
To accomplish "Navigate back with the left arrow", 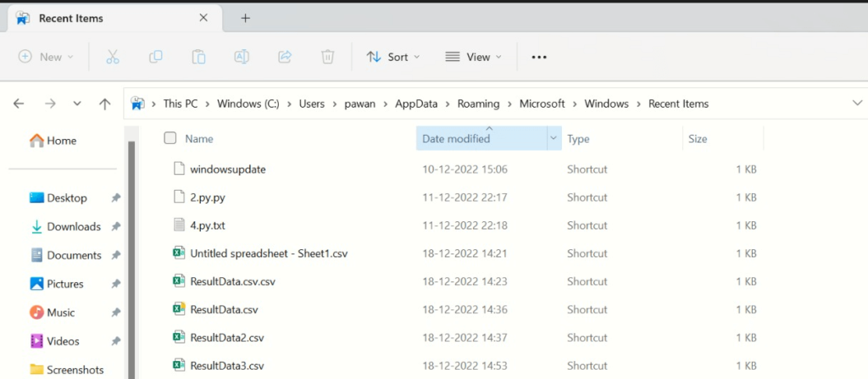I will pyautogui.click(x=19, y=103).
